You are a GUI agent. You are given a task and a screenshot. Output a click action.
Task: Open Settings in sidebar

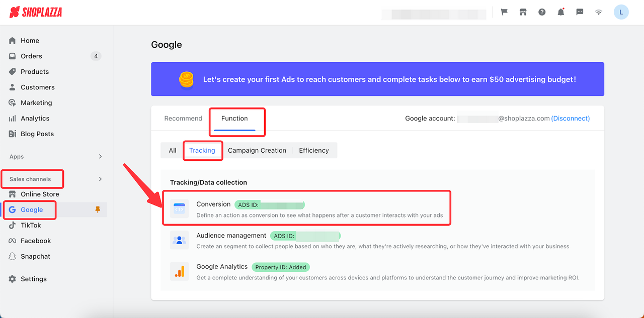click(x=34, y=279)
